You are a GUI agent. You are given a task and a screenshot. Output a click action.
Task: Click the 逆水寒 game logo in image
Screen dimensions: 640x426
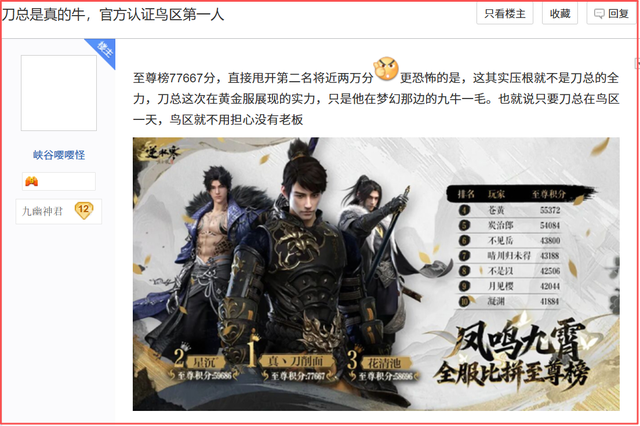pyautogui.click(x=158, y=154)
